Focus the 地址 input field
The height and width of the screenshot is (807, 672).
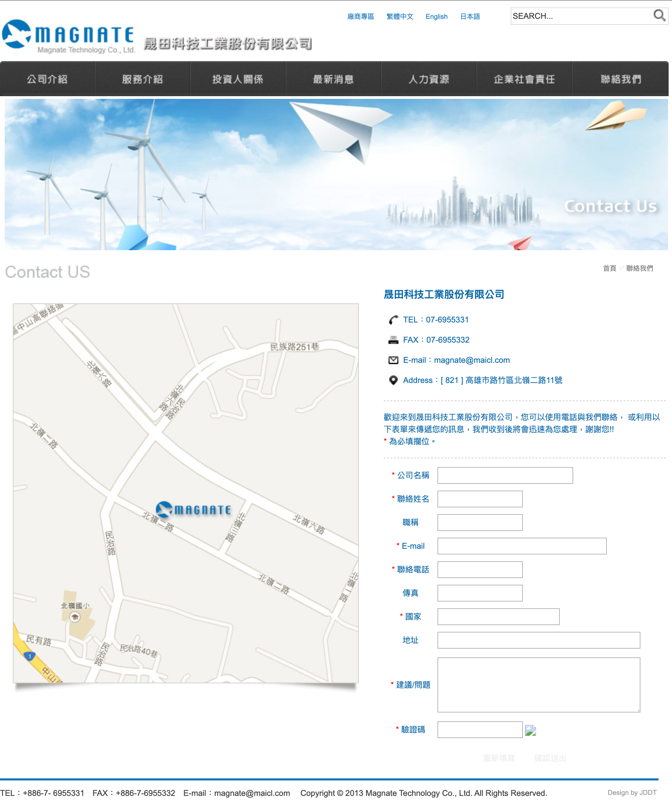[539, 640]
